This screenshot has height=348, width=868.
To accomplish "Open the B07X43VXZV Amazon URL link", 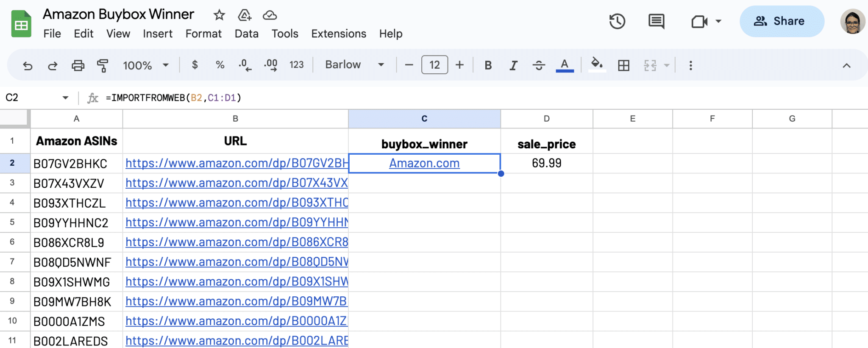I will pyautogui.click(x=236, y=183).
